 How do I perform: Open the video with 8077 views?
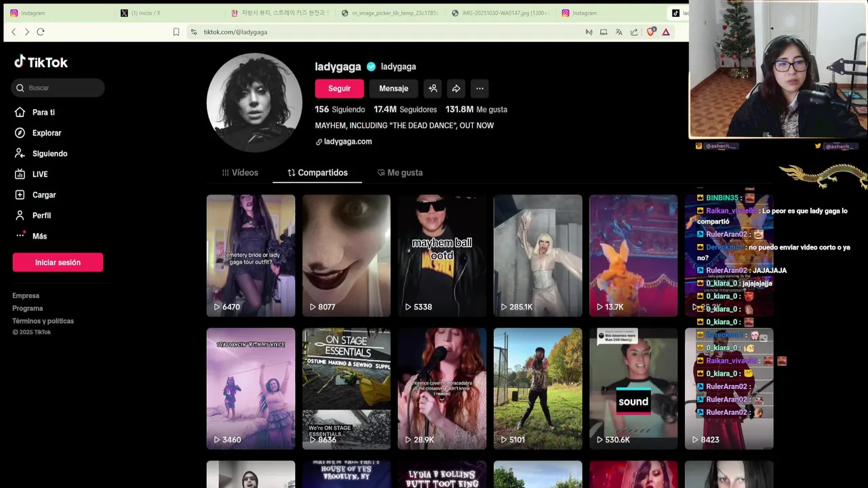click(x=347, y=256)
